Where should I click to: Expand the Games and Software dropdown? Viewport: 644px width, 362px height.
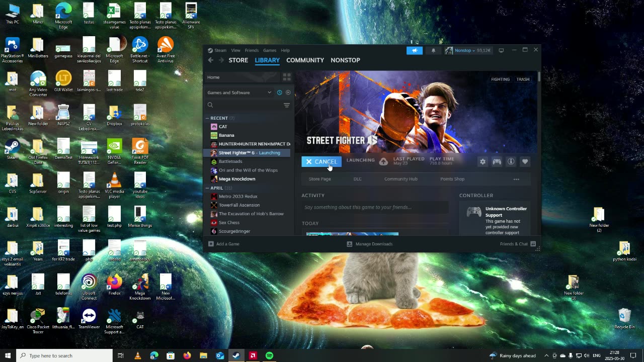click(239, 93)
